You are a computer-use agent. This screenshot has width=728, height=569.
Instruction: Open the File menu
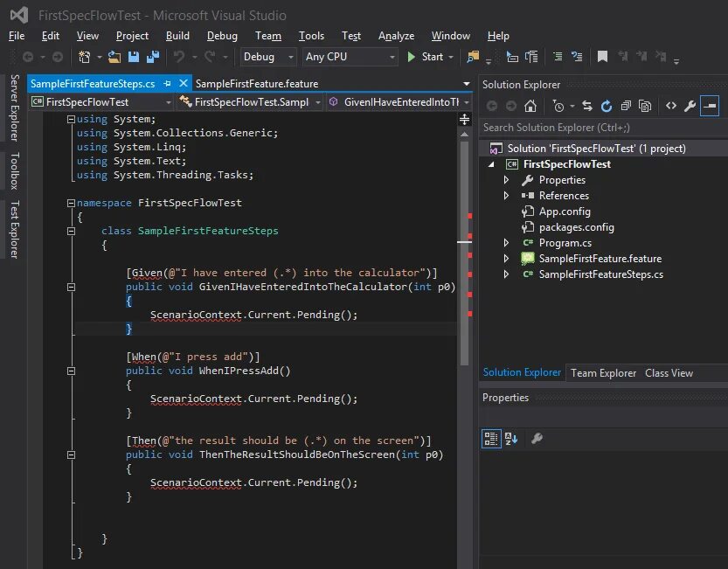pos(17,36)
